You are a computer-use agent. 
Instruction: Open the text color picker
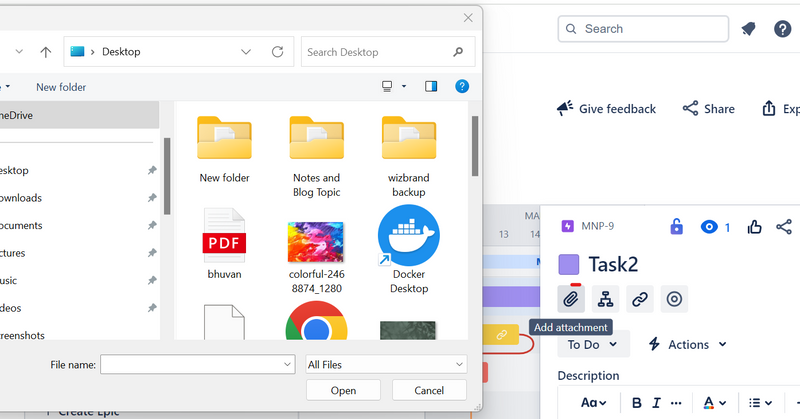pyautogui.click(x=714, y=402)
